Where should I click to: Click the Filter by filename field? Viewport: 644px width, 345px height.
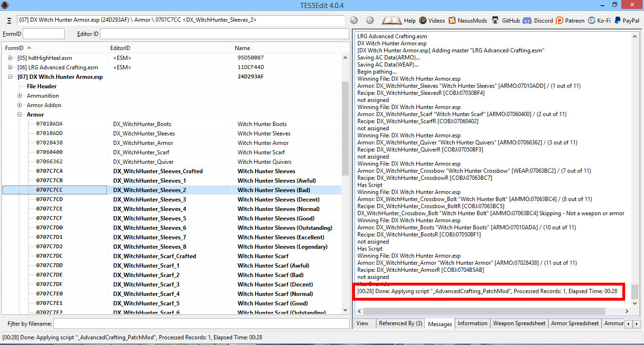pyautogui.click(x=201, y=324)
